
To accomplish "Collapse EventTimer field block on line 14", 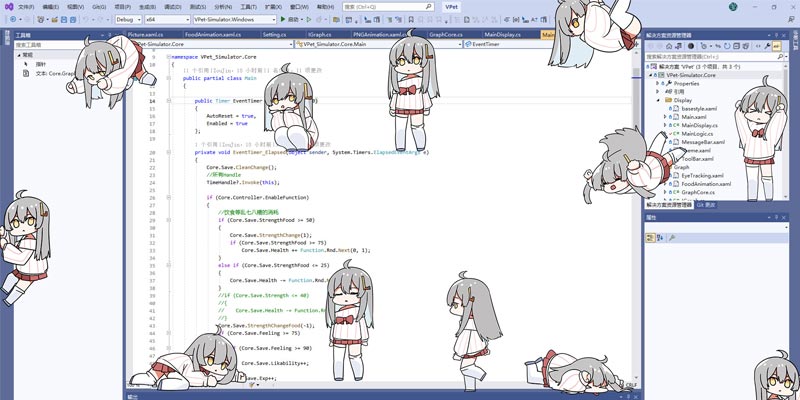I will pyautogui.click(x=168, y=101).
